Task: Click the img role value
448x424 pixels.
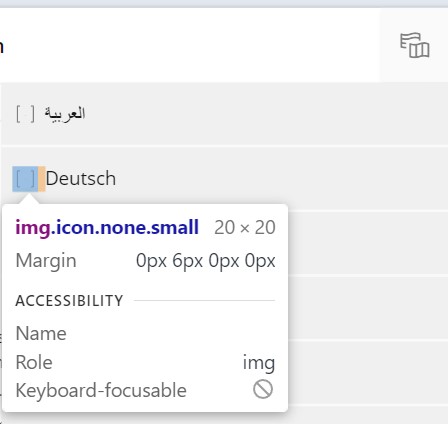Action: [x=259, y=363]
